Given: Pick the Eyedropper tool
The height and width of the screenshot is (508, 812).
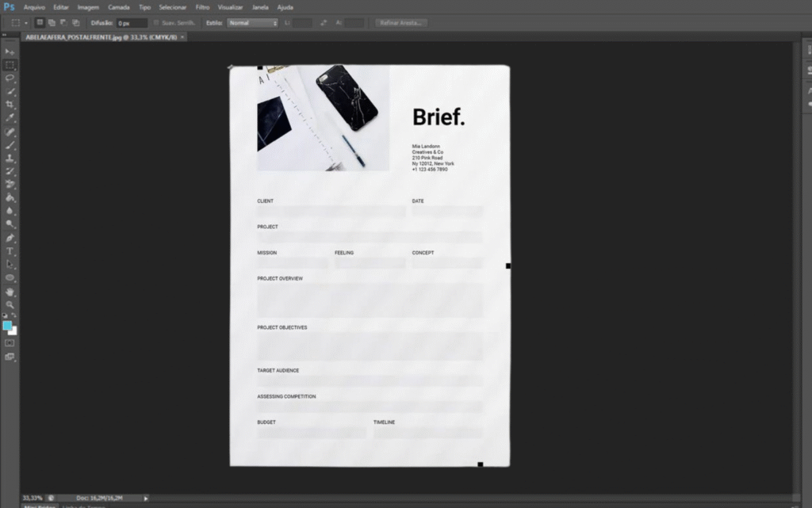Looking at the screenshot, I should [10, 118].
